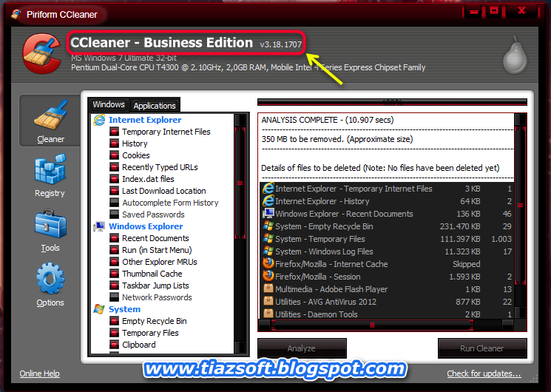This screenshot has width=551, height=392.
Task: Click the Analyze button
Action: coord(302,348)
